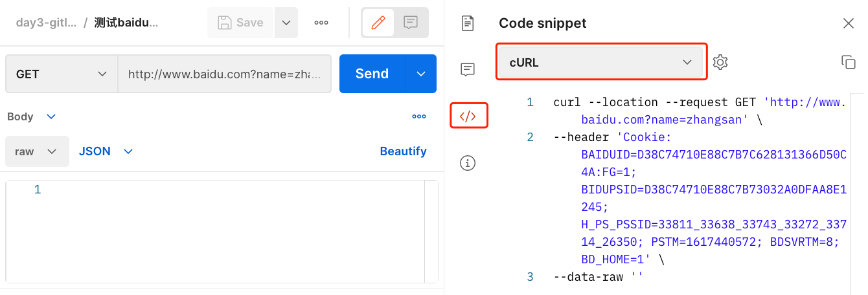Image resolution: width=868 pixels, height=295 pixels.
Task: Copy the code snippet to clipboard
Action: [x=848, y=62]
